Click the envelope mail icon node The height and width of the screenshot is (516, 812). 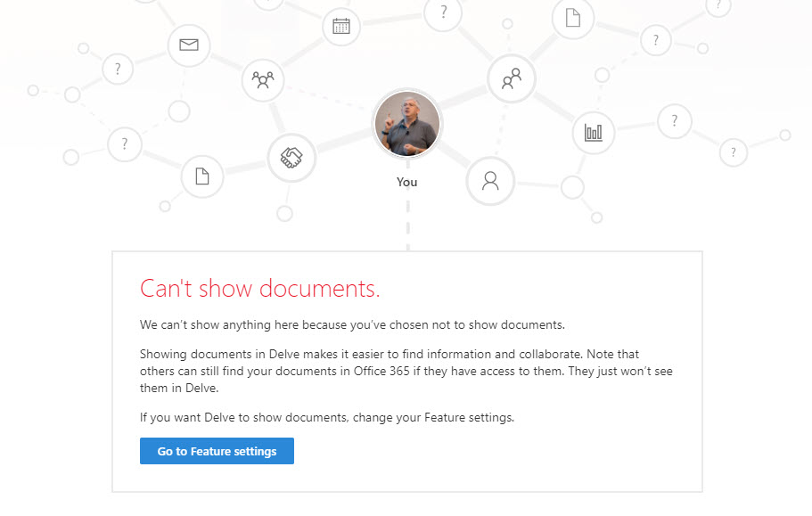coord(189,45)
